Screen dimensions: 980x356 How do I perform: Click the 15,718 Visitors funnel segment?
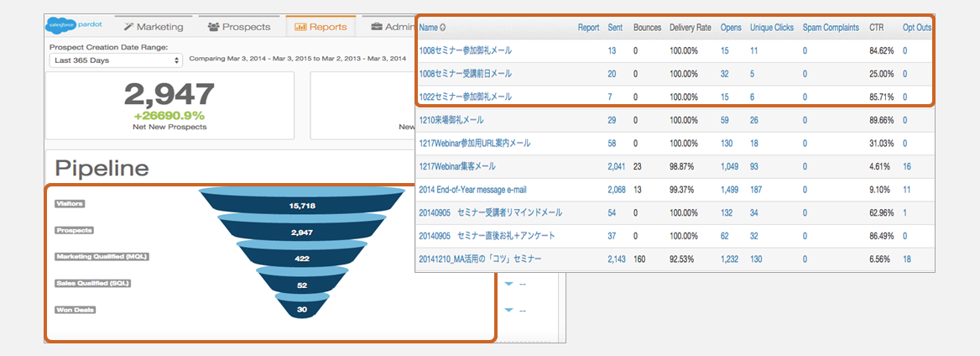coord(300,205)
